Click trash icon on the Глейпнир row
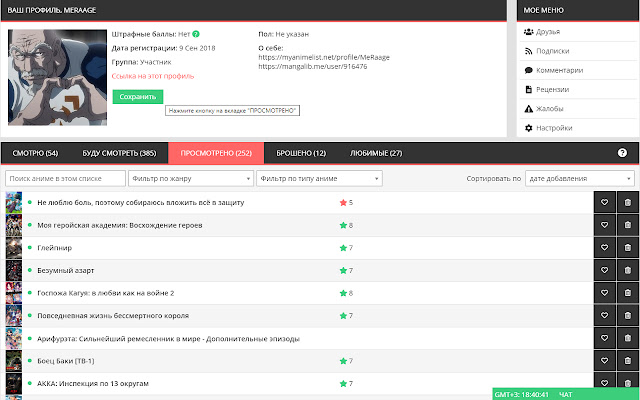This screenshot has height=400, width=640. coord(628,248)
